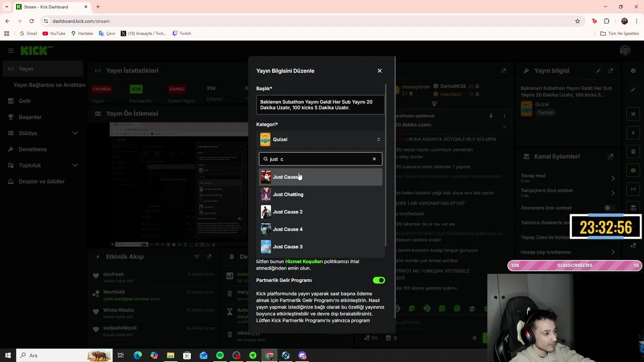Image resolution: width=644 pixels, height=362 pixels.
Task: Choose Just Cause 4 in the list
Action: click(x=320, y=229)
